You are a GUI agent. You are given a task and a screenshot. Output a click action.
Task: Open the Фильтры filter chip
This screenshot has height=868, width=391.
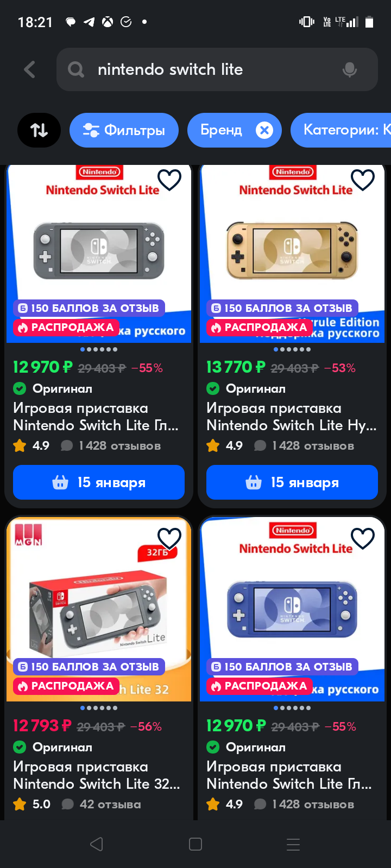point(124,130)
